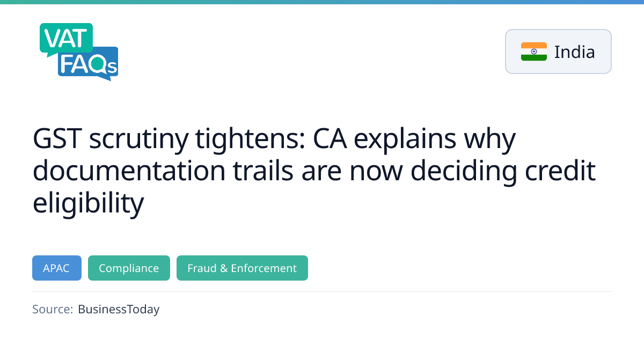Viewport: 644px width, 338px height.
Task: Click the Ashoka Chakra wheel in the flag
Action: (x=533, y=52)
